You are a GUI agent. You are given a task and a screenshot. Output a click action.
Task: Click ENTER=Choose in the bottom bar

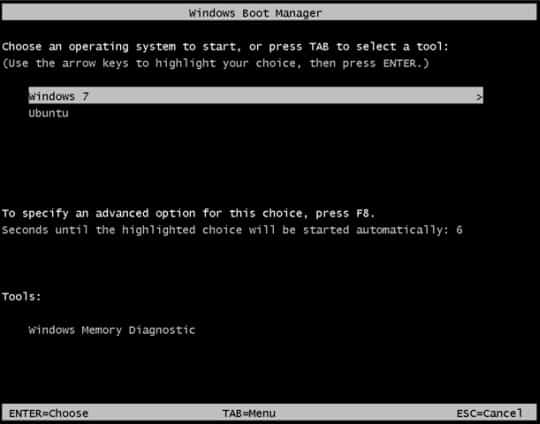click(x=49, y=413)
